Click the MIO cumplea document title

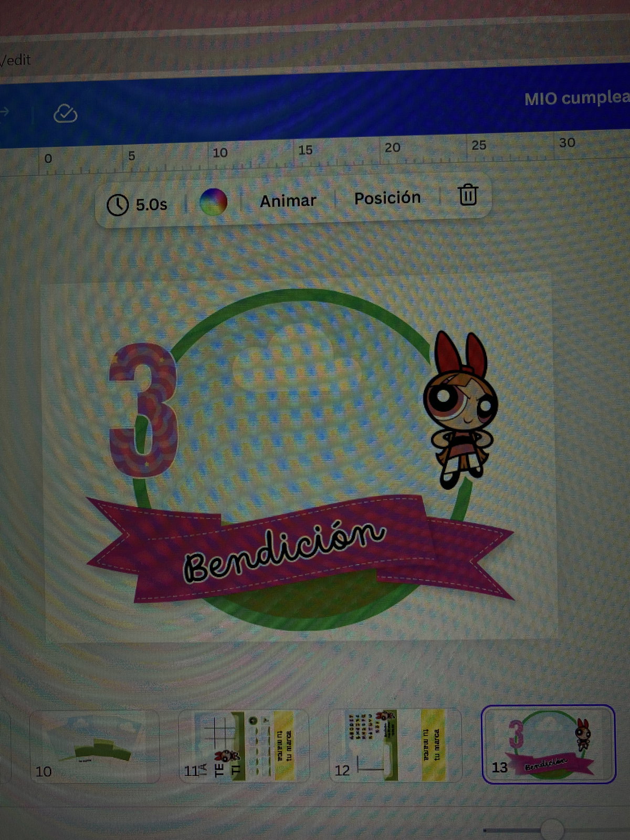[x=576, y=98]
